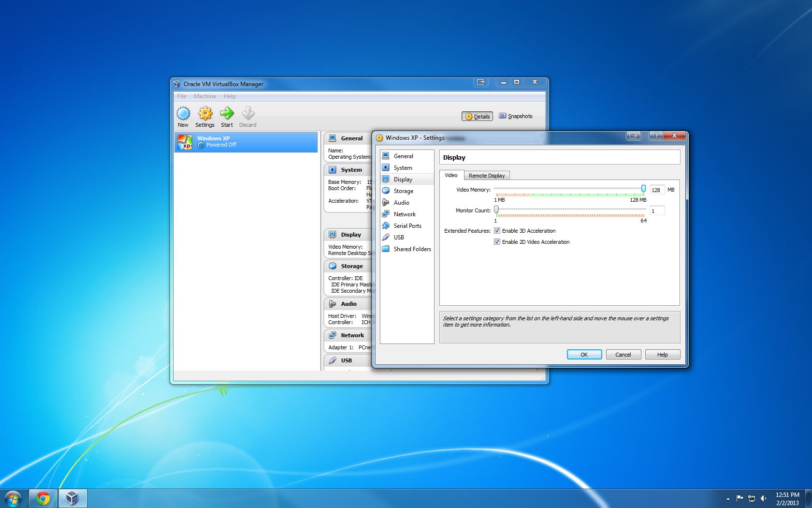Screen dimensions: 812x508
Task: Click the Monitor Count input field
Action: (656, 210)
